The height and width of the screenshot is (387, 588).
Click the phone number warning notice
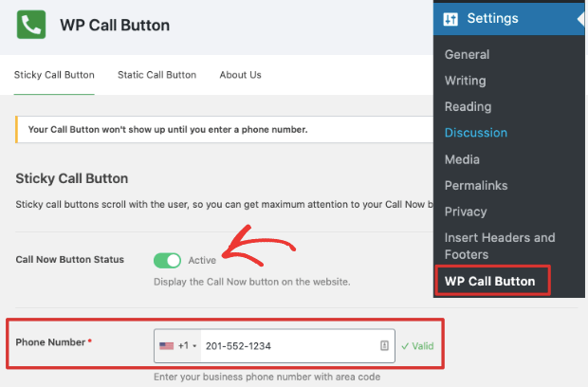224,129
